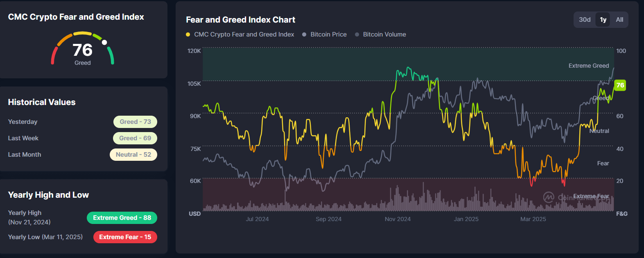This screenshot has width=644, height=258.
Task: Hide the Bitcoin Volume series
Action: (384, 34)
